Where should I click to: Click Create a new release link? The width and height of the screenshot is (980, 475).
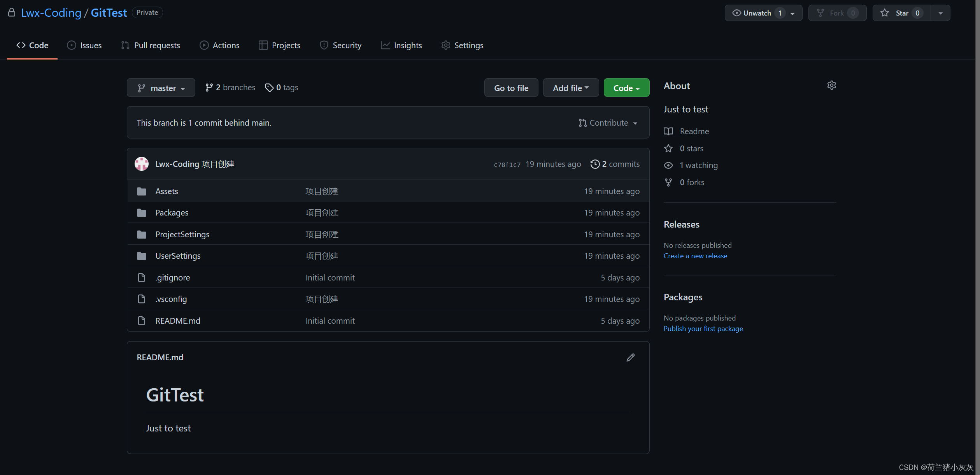pyautogui.click(x=695, y=256)
